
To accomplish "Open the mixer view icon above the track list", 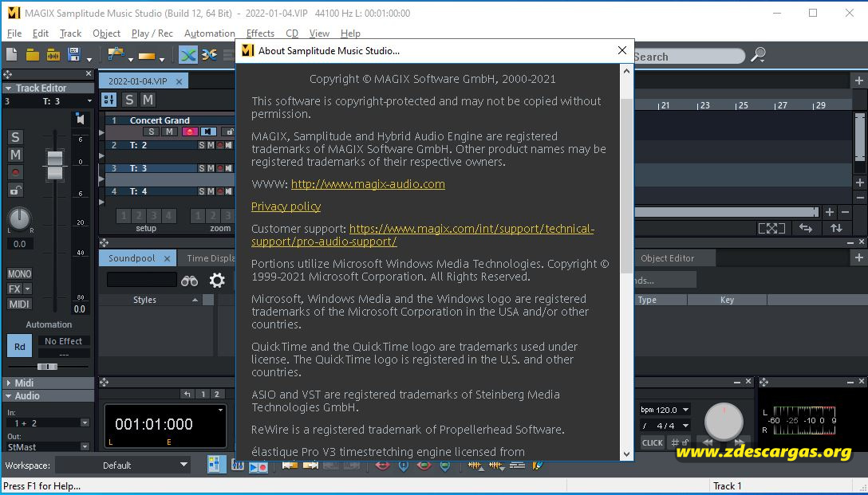I will click(109, 100).
